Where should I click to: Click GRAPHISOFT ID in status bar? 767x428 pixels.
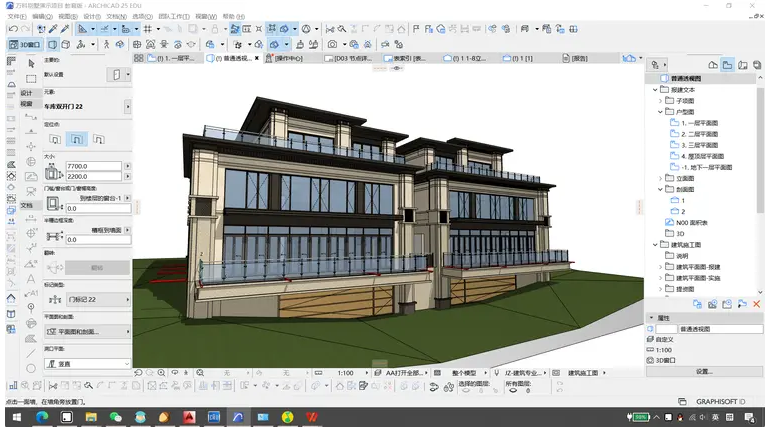click(x=721, y=402)
